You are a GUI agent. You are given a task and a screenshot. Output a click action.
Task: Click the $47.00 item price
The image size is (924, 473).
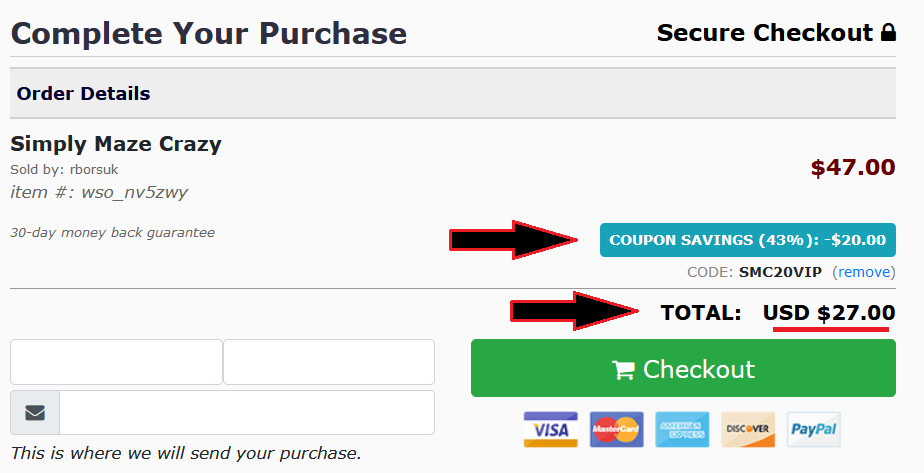(x=853, y=167)
